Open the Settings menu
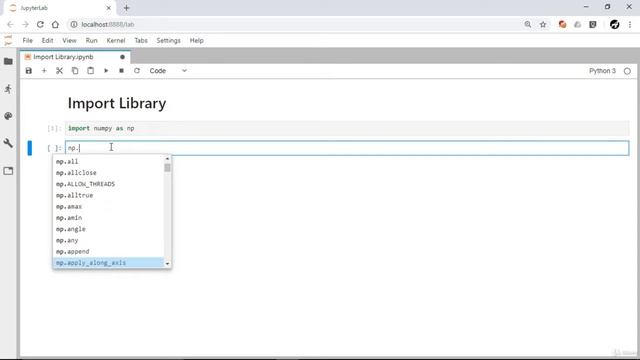640x360 pixels. pos(168,40)
